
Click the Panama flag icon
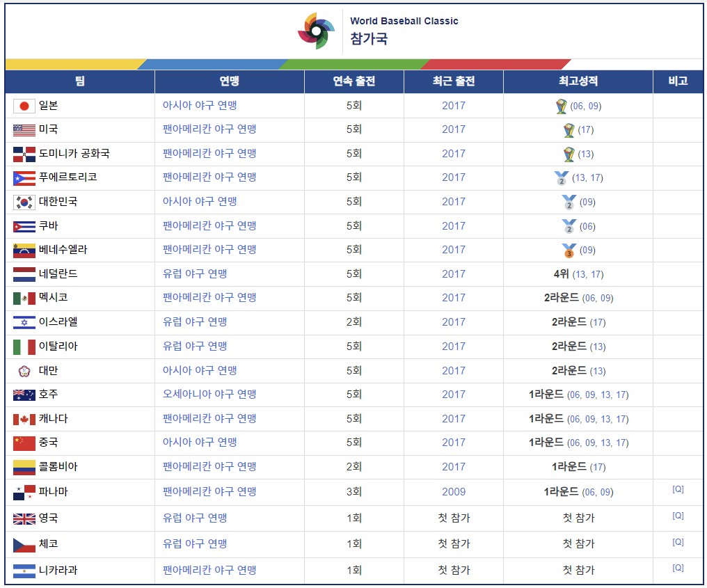(24, 493)
